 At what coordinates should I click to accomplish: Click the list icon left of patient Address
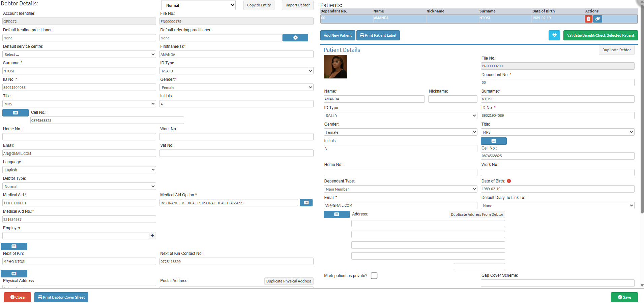[336, 214]
